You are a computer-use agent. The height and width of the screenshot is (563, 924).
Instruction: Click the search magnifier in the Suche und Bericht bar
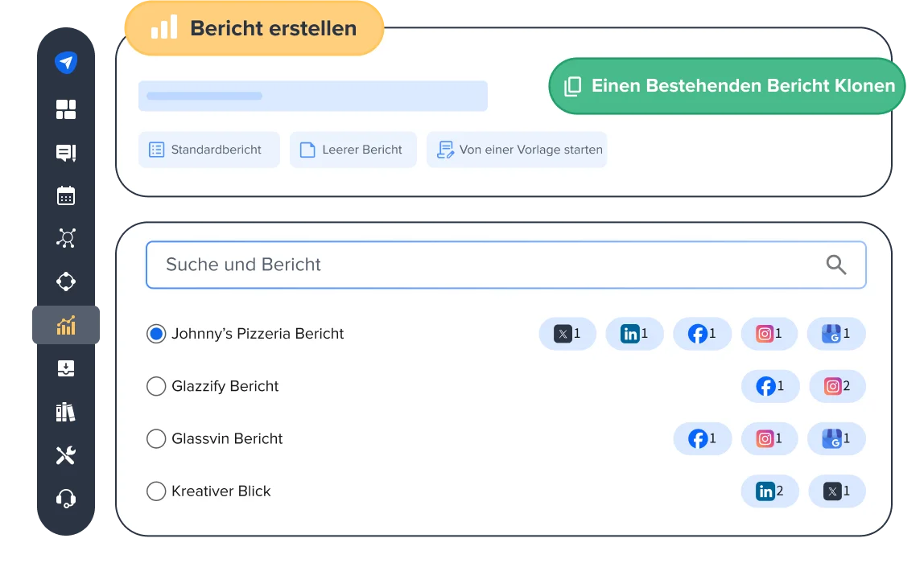(x=835, y=264)
